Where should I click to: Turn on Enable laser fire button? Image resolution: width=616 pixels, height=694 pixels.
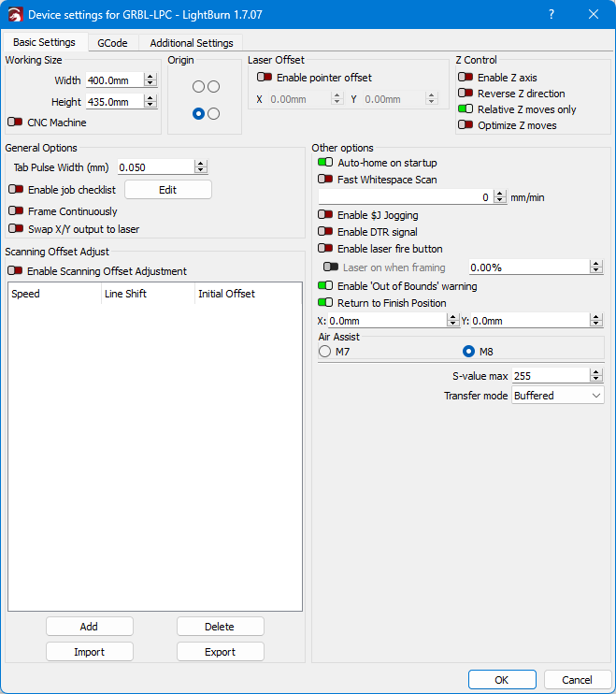pyautogui.click(x=325, y=248)
